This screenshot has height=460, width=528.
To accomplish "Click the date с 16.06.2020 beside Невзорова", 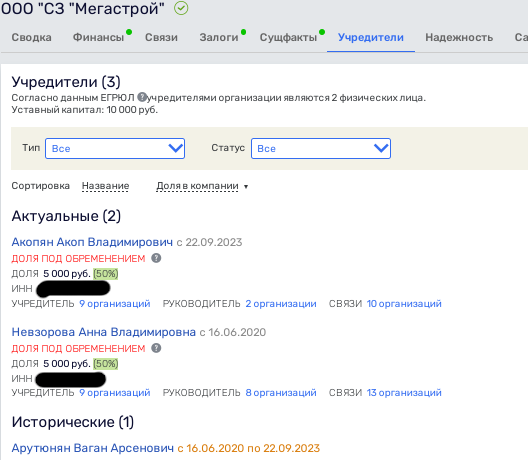I will point(233,332).
